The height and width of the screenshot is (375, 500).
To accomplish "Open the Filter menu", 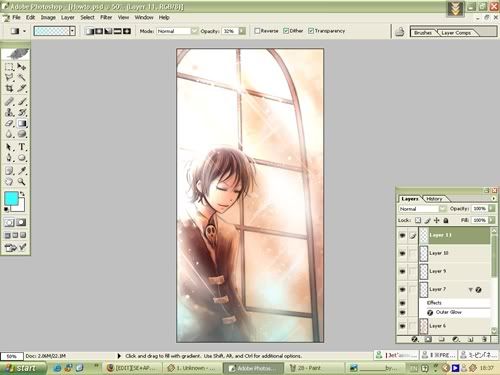I will (x=106, y=17).
